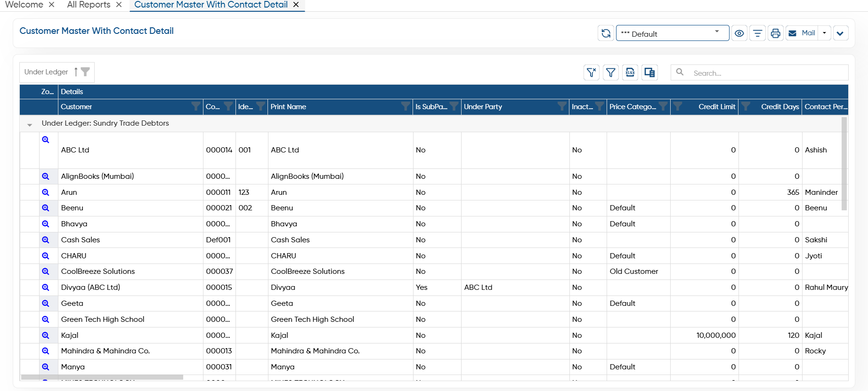Expand the report header chevron
This screenshot has width=868, height=391.
click(840, 33)
